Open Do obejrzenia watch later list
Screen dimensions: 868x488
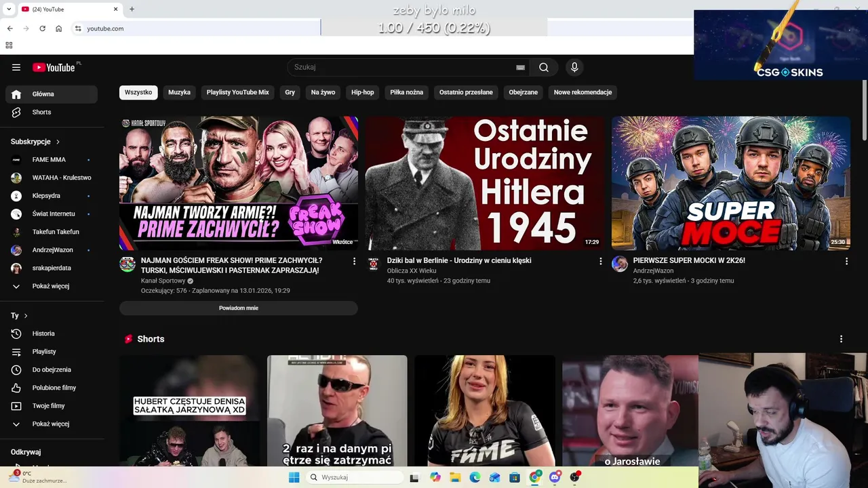pos(52,370)
